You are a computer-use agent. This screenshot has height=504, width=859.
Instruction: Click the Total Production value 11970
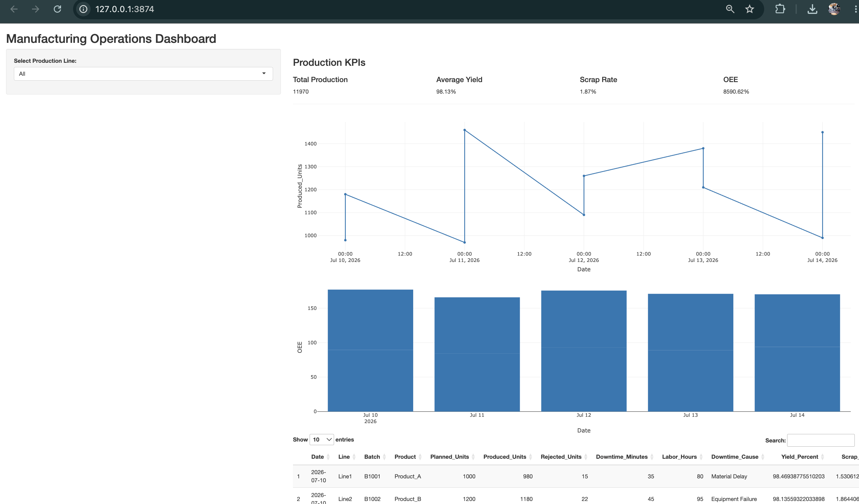pos(301,92)
